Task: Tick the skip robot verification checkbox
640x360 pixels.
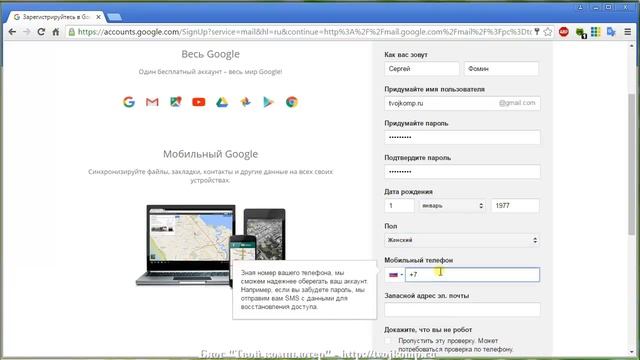Action: click(388, 340)
